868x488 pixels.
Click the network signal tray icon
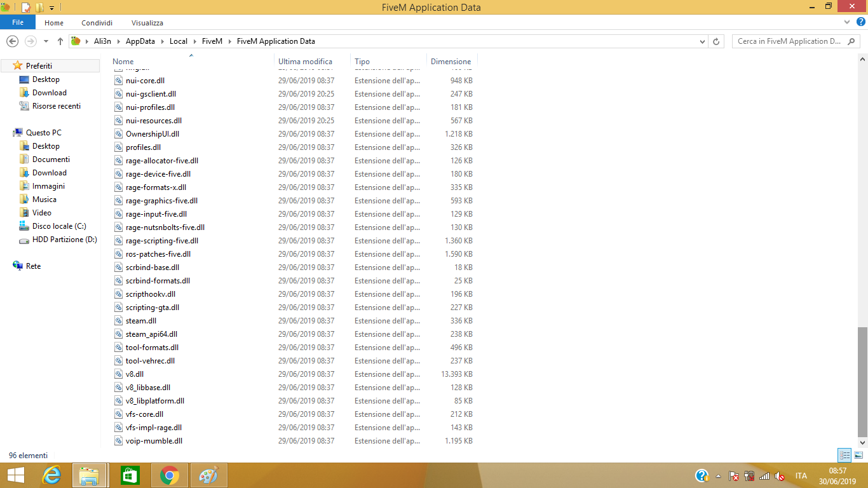coord(764,476)
